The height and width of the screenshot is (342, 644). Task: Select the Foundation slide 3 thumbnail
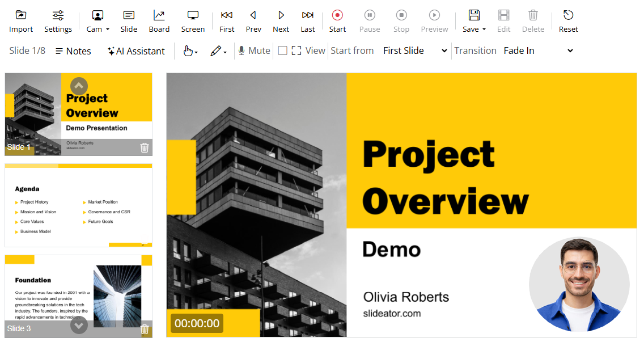[x=78, y=297]
